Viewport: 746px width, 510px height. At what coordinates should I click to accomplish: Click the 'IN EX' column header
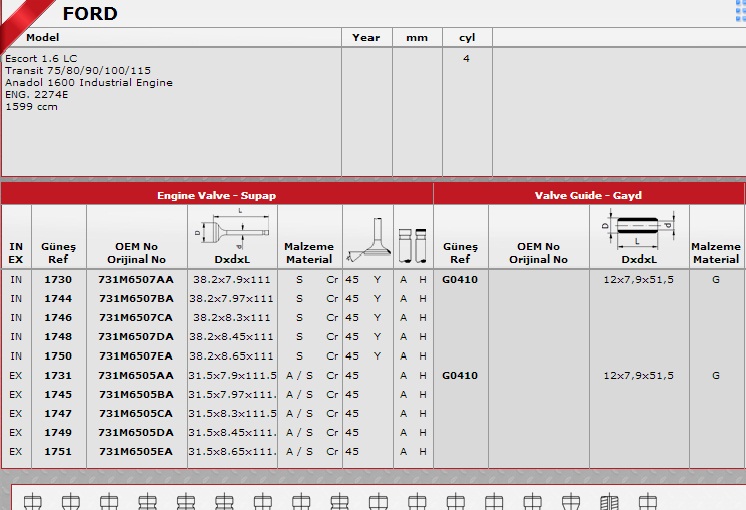click(16, 253)
